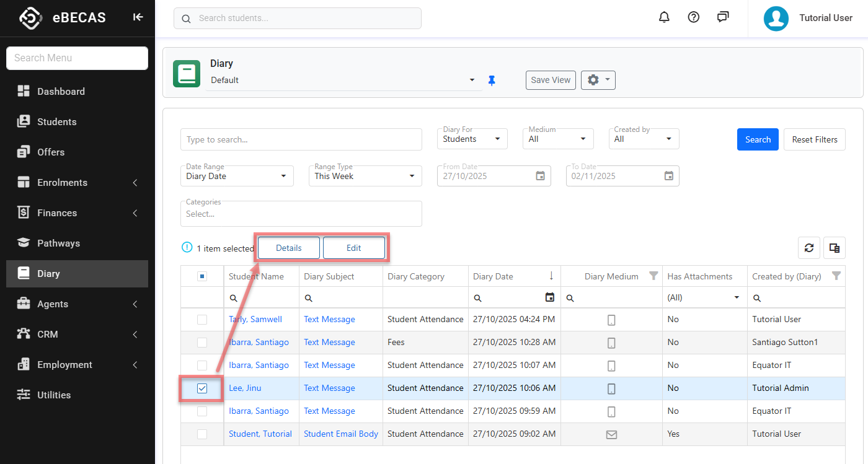
Task: Collapse the sidebar with arrow icon
Action: 138,17
